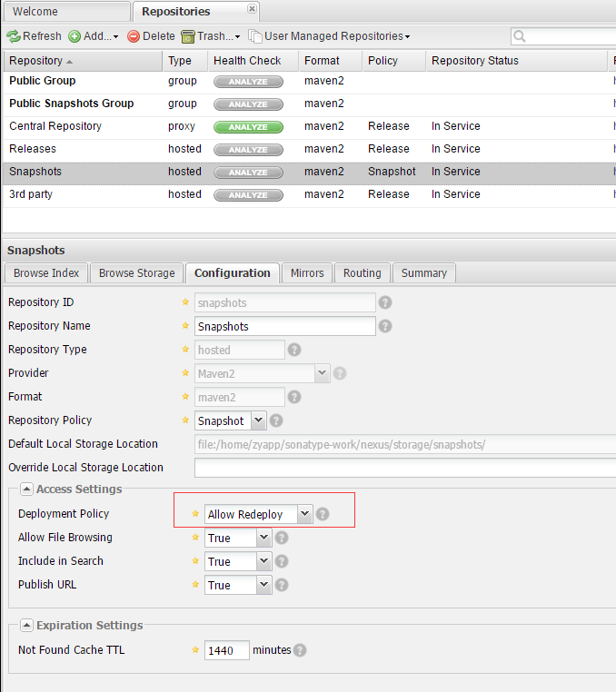Click the Allow File Browsing help icon

(282, 538)
